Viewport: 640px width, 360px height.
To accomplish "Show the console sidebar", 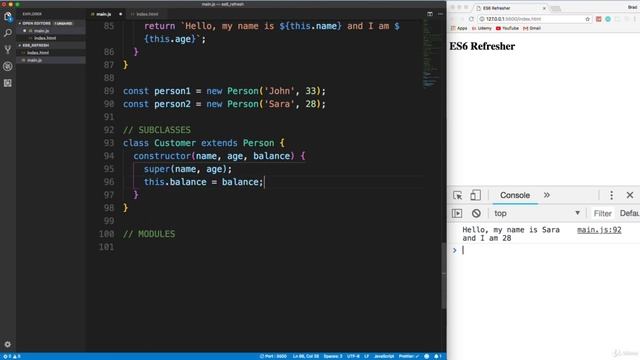I will click(x=457, y=213).
